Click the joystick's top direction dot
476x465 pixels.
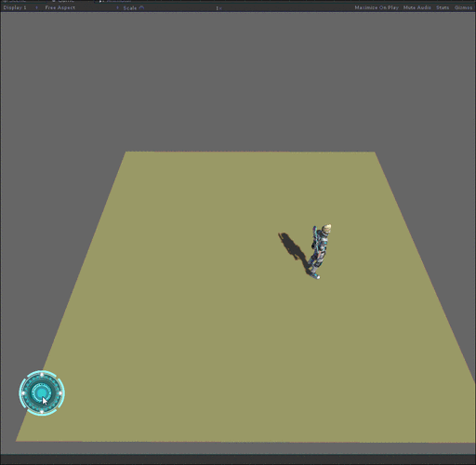click(x=42, y=375)
